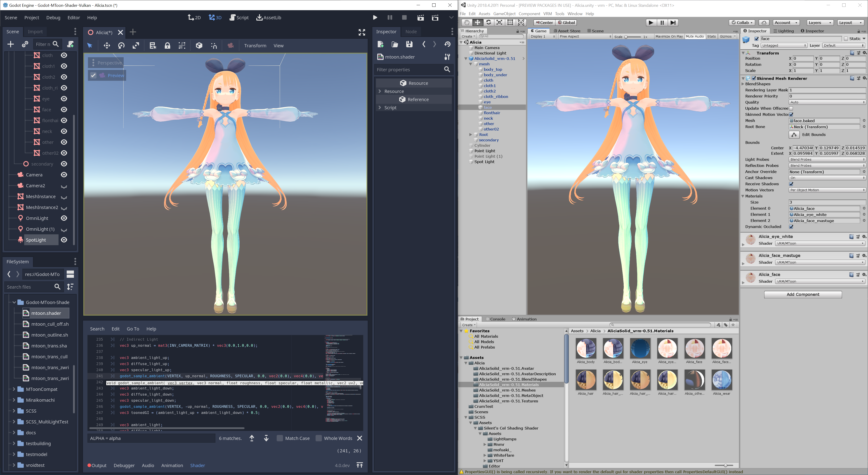Click the Add Component button
The height and width of the screenshot is (475, 868).
803,294
